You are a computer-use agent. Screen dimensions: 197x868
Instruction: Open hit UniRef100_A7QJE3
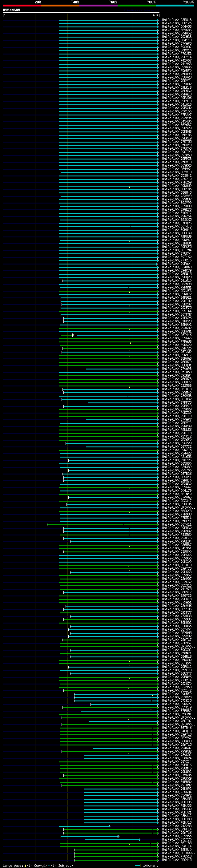coord(177,54)
